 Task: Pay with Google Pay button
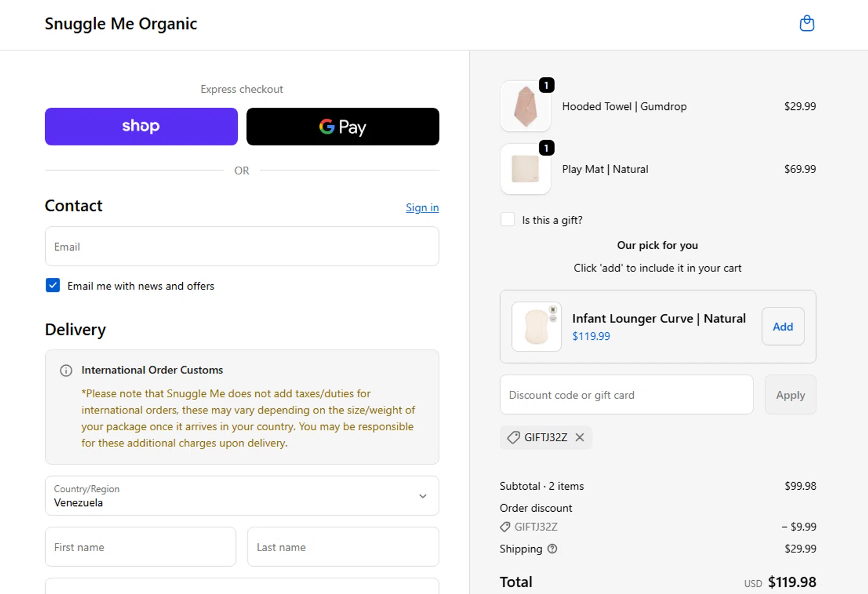pos(343,126)
